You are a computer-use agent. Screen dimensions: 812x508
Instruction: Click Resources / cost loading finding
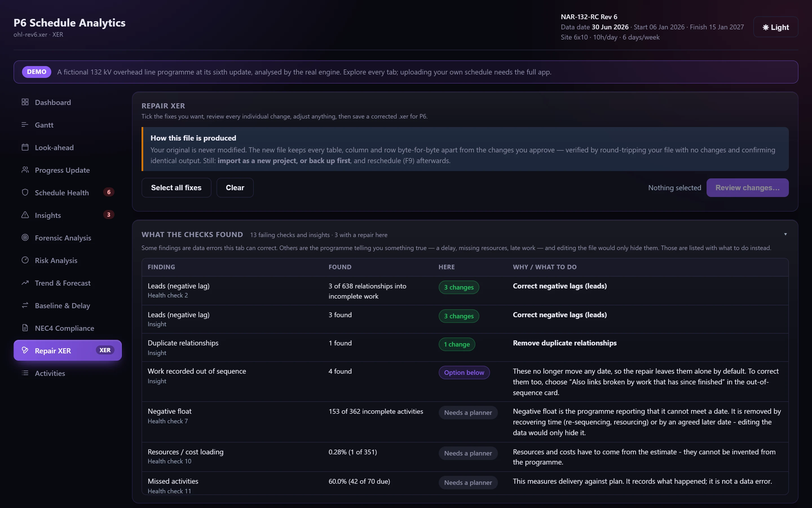point(185,452)
